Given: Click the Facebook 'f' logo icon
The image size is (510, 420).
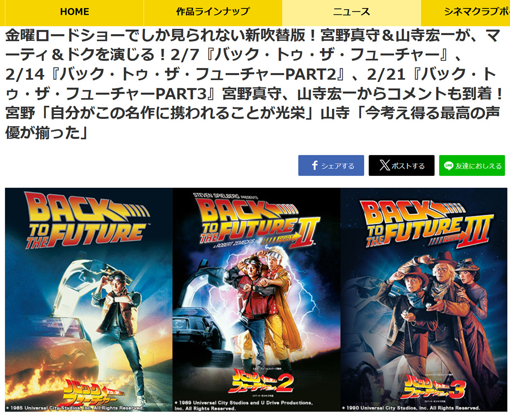Looking at the screenshot, I should point(315,166).
